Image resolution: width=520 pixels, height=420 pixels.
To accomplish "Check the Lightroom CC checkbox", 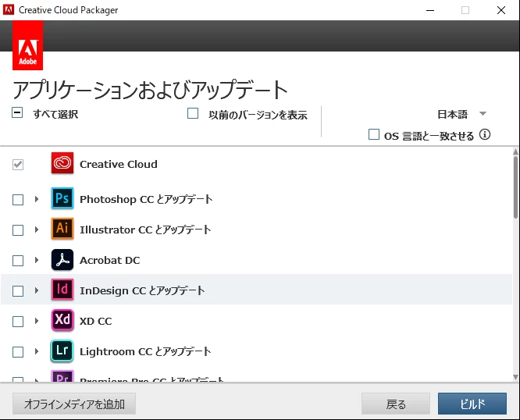I will coord(18,352).
